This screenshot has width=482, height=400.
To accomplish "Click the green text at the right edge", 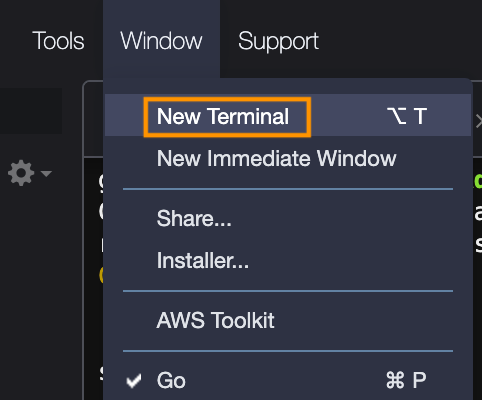I will [478, 180].
